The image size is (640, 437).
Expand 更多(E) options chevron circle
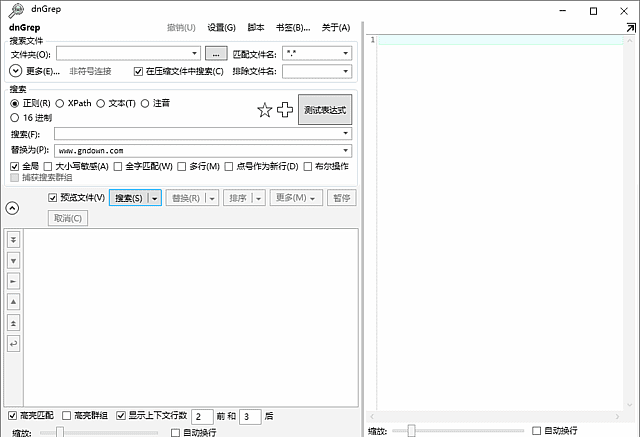click(x=16, y=71)
